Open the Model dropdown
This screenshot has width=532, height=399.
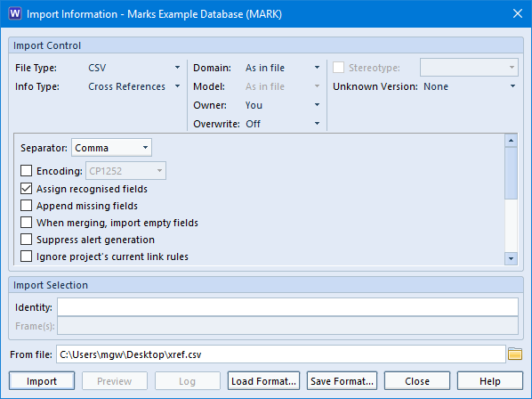click(x=283, y=86)
